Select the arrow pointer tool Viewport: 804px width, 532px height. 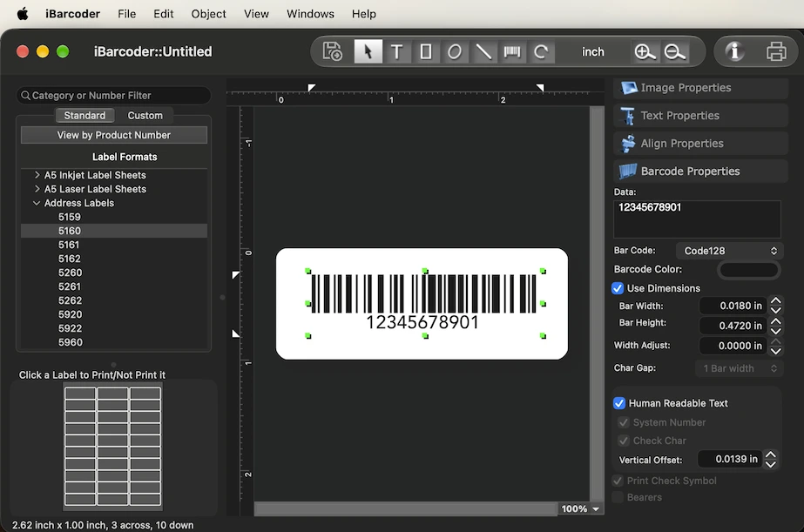368,51
